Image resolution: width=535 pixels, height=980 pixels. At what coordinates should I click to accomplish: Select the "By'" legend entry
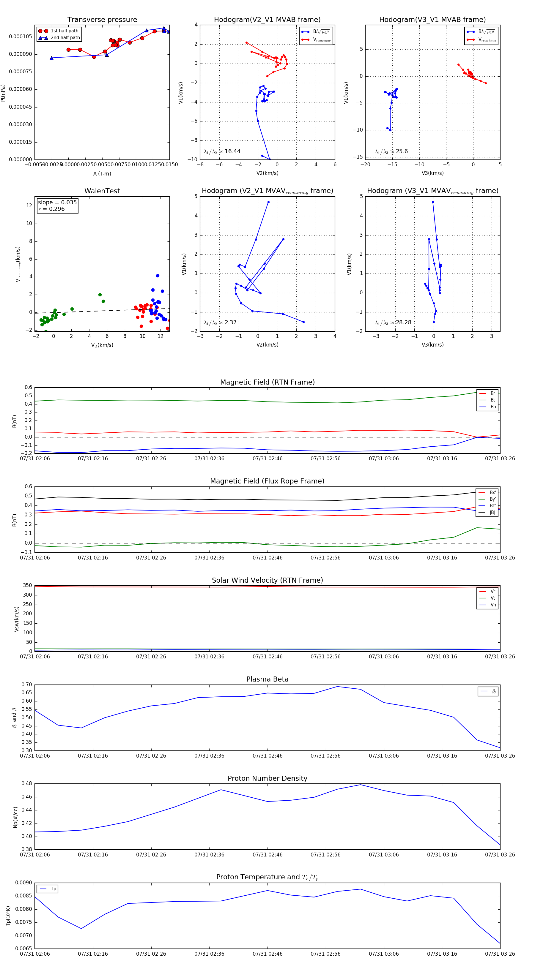tap(487, 499)
